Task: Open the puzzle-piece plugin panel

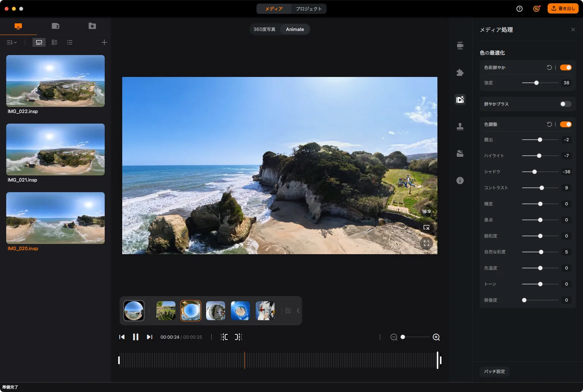Action: (x=460, y=73)
